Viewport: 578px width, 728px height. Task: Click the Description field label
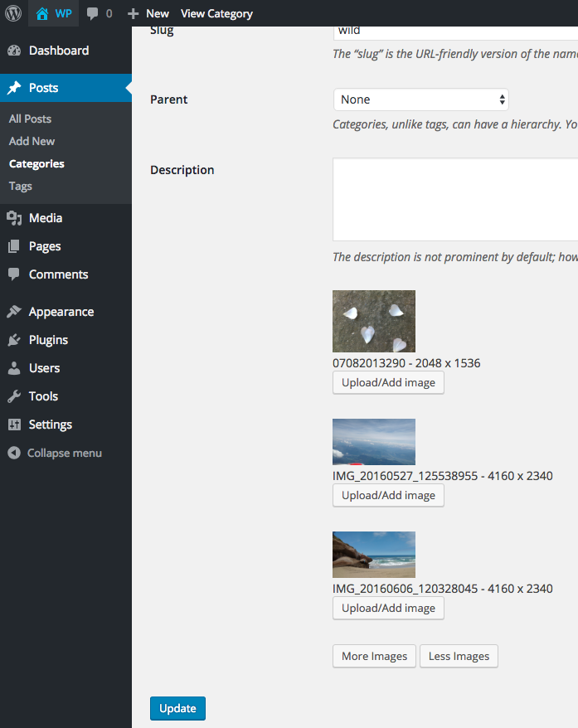coord(182,170)
